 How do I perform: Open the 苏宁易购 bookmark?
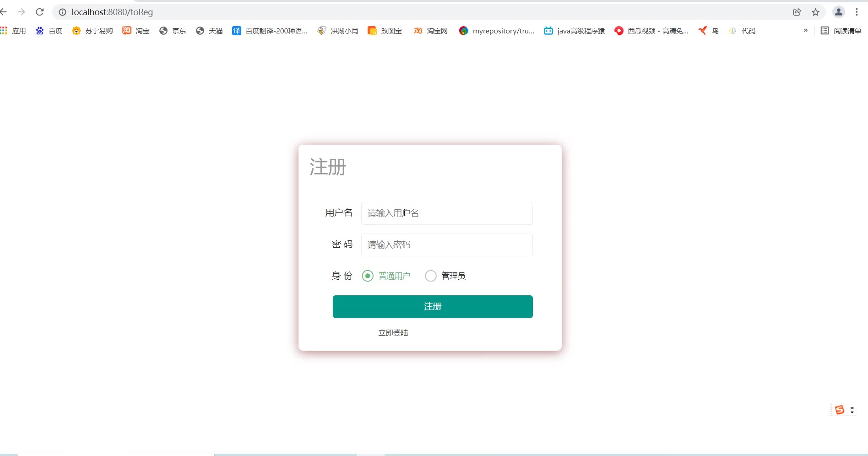pyautogui.click(x=92, y=31)
